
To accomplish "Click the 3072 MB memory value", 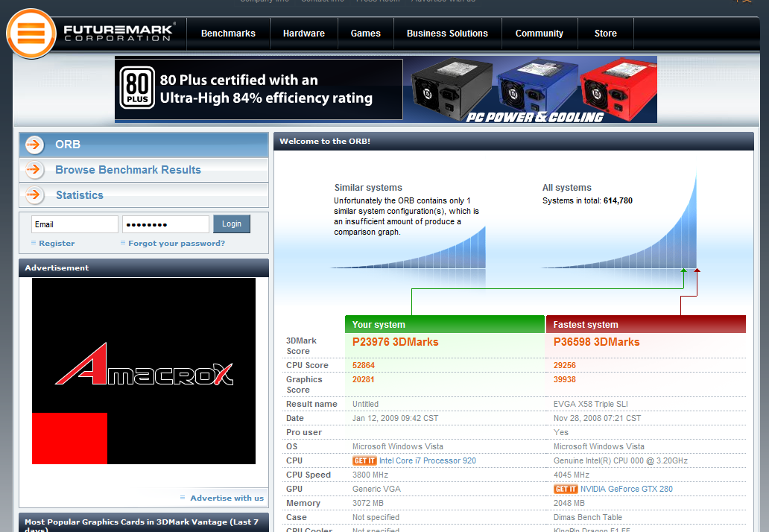I will pos(368,503).
